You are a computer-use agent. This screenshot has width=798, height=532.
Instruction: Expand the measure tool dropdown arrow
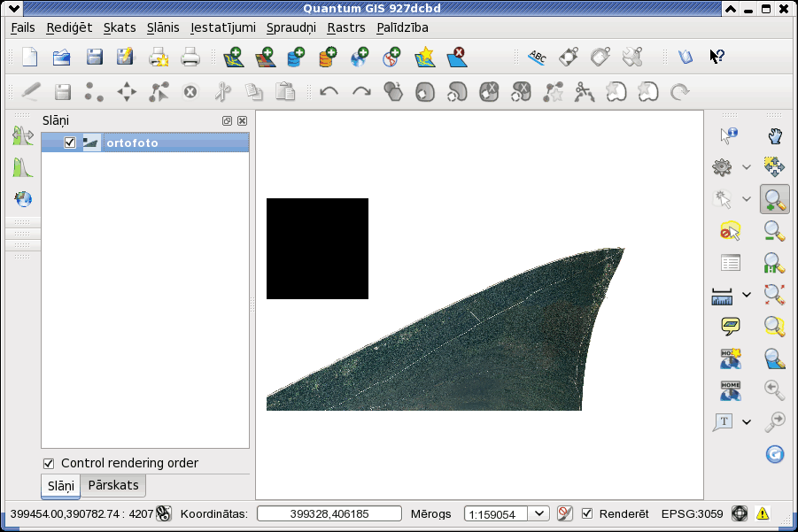tap(747, 295)
